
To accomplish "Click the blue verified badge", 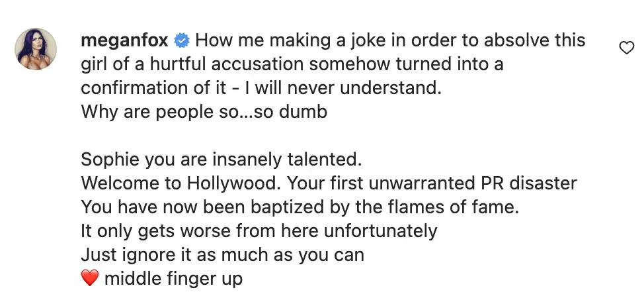I will tap(182, 41).
